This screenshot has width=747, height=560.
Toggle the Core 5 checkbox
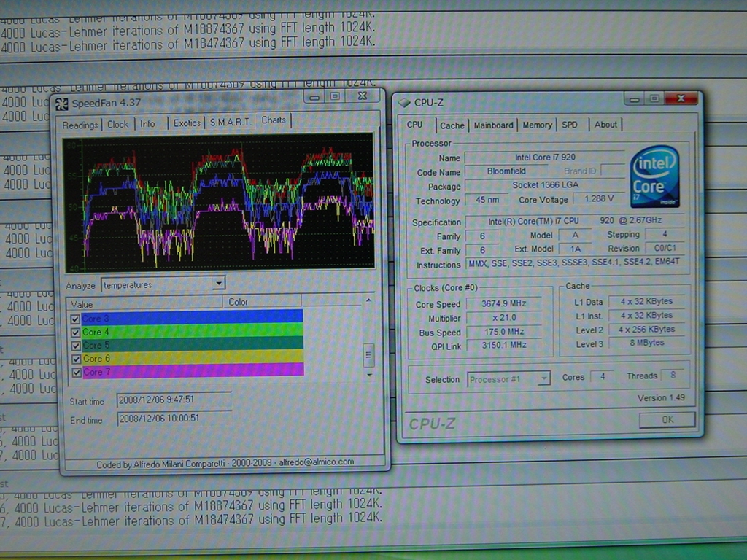[74, 346]
